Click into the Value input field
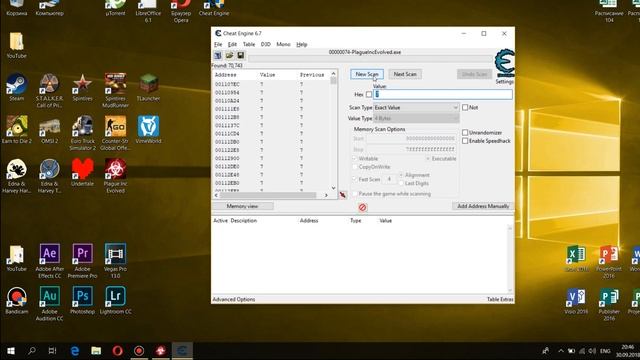The height and width of the screenshot is (360, 640). tap(443, 94)
